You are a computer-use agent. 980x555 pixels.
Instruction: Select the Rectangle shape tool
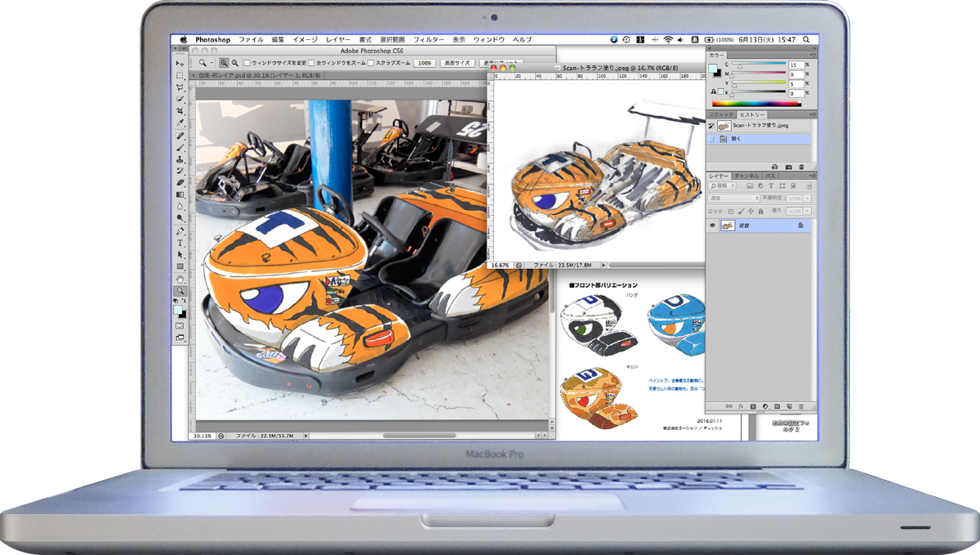[180, 266]
